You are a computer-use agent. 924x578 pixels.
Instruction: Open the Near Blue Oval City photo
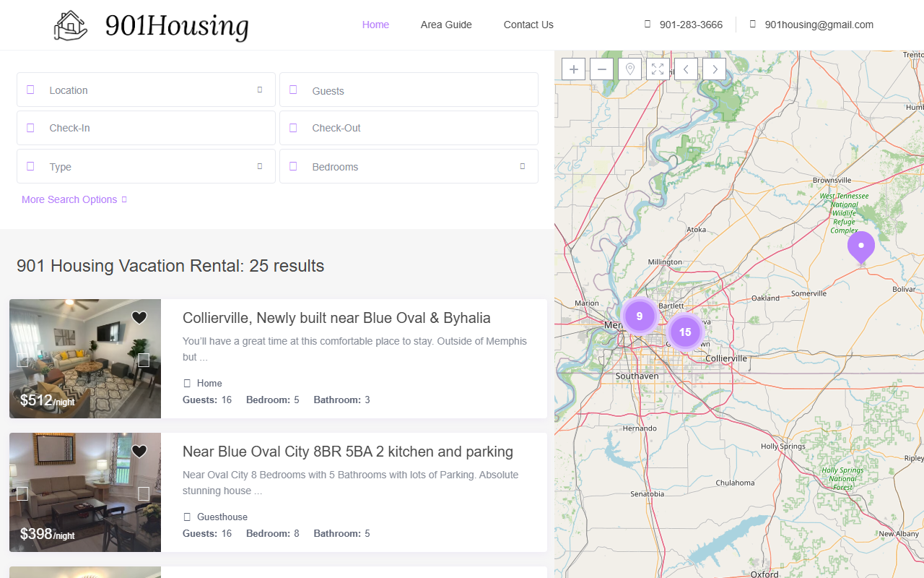point(85,492)
